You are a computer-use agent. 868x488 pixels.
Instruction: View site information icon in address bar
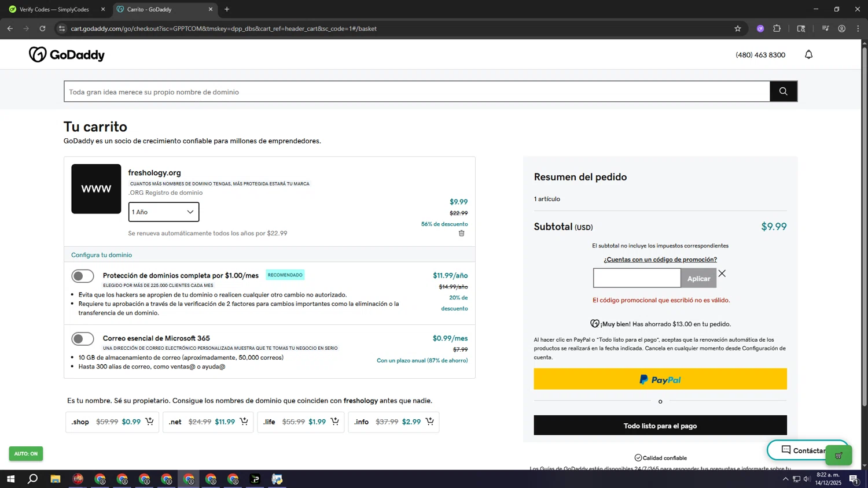point(62,28)
